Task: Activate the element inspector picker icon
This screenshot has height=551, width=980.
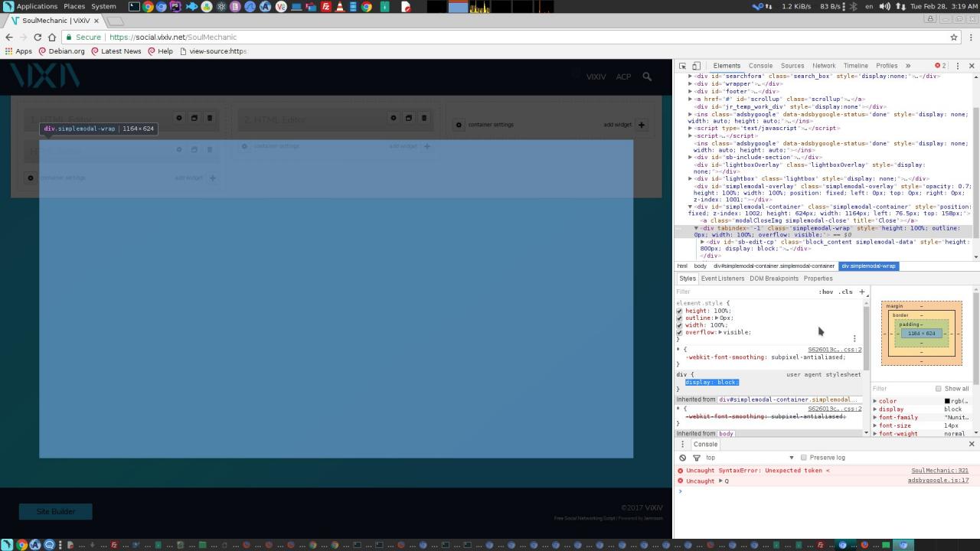Action: coord(683,66)
